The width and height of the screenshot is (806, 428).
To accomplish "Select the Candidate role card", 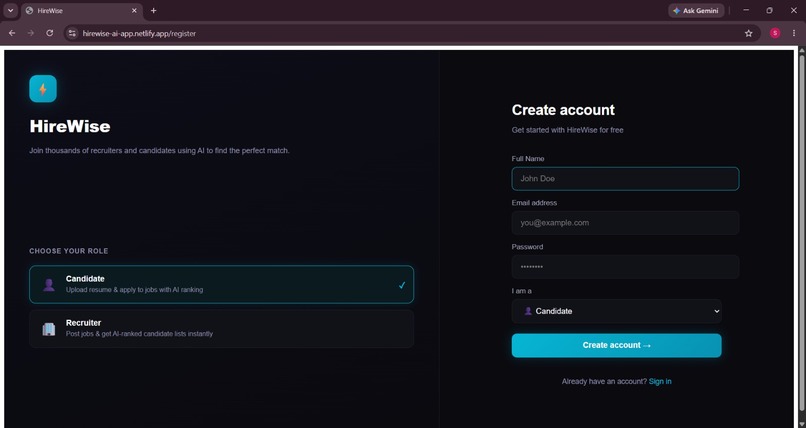I will click(222, 284).
